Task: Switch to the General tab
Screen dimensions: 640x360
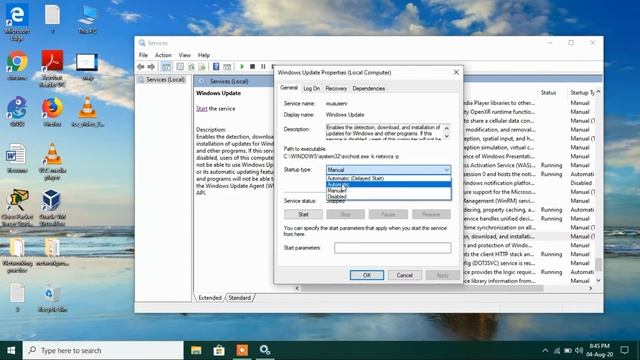Action: 289,88
